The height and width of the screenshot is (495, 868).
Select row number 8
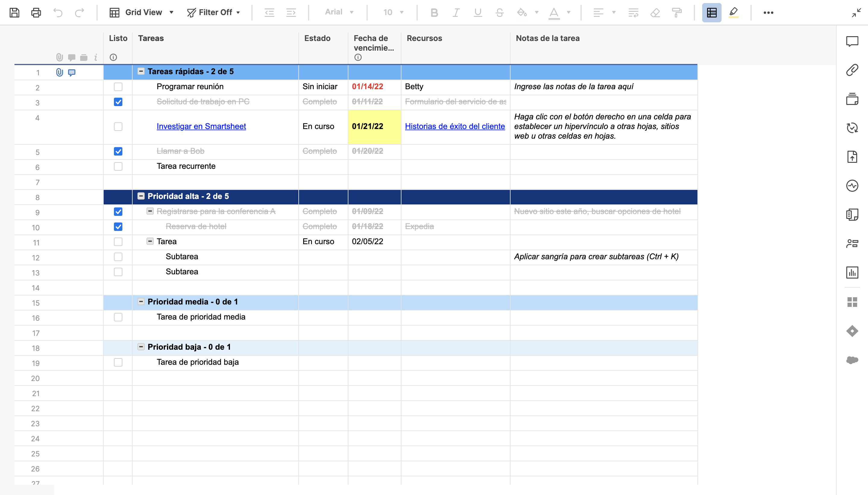(37, 197)
